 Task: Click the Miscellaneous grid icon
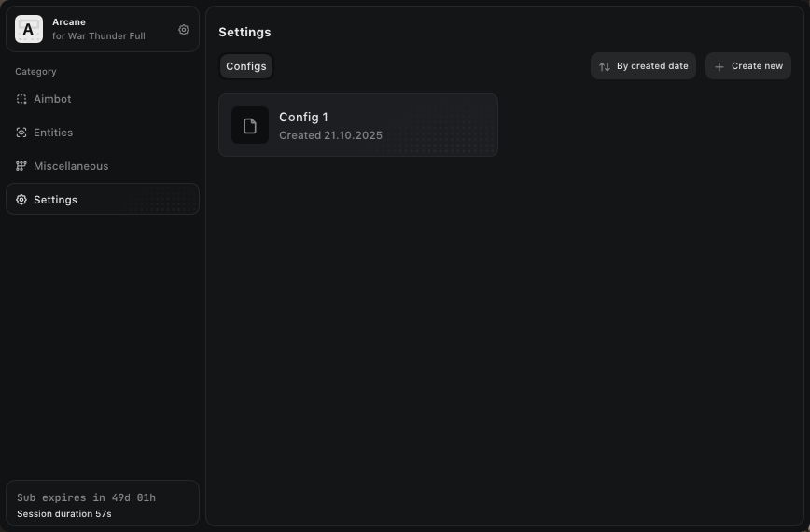[x=21, y=166]
